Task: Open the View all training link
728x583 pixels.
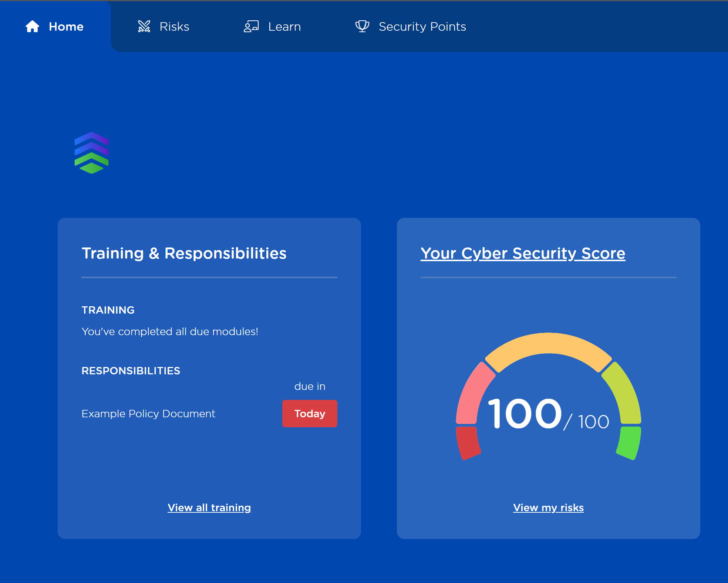Action: 209,508
